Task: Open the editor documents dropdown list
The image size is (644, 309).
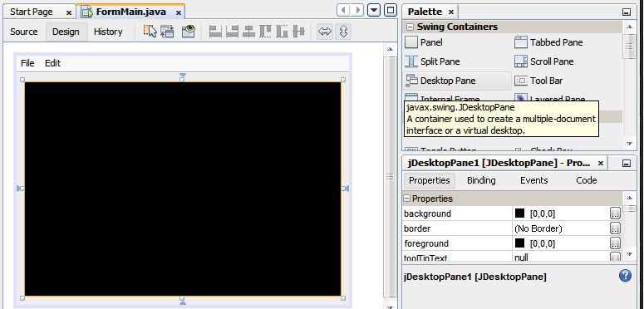Action: pyautogui.click(x=374, y=10)
